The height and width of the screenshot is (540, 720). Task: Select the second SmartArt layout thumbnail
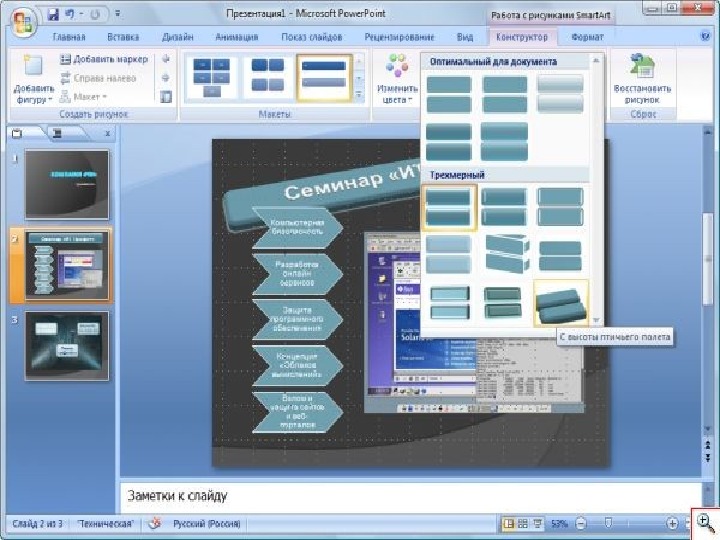tap(268, 77)
